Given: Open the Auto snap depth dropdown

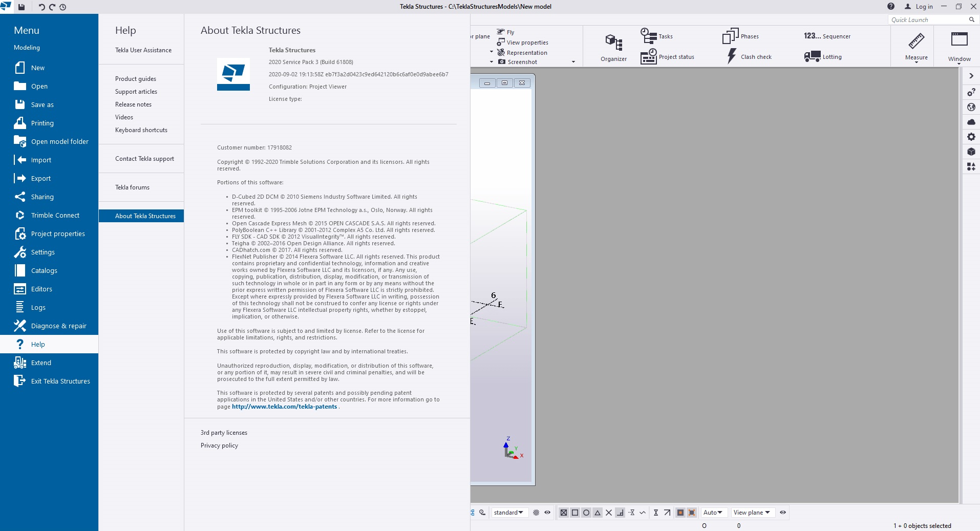Looking at the screenshot, I should tap(713, 512).
